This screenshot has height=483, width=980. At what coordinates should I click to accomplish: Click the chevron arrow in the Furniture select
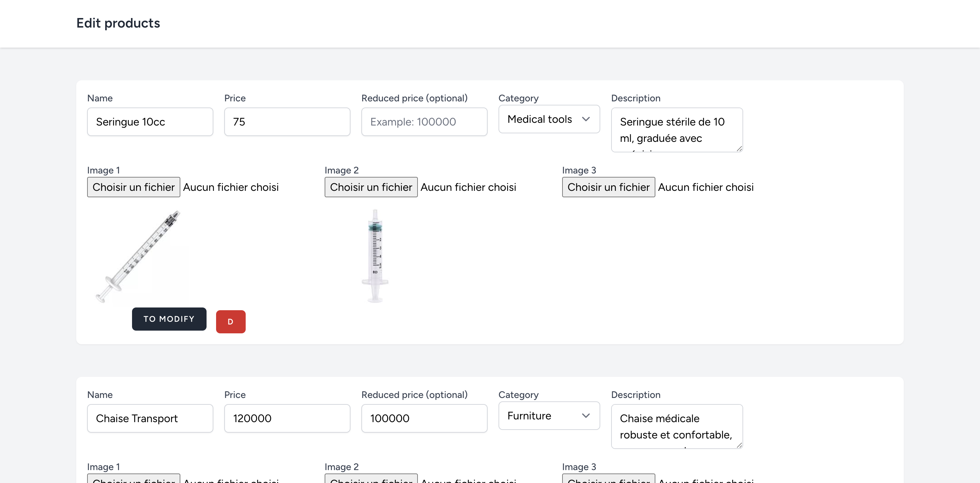586,416
